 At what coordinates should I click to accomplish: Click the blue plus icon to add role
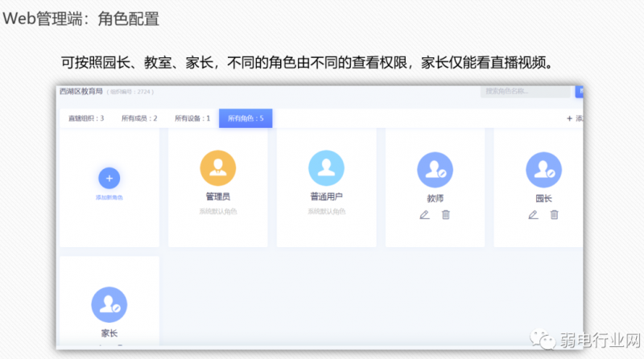coord(109,178)
